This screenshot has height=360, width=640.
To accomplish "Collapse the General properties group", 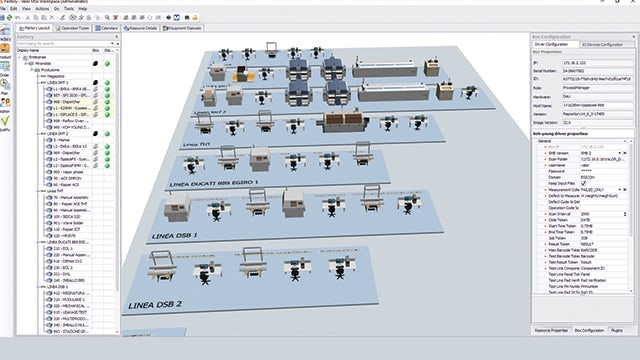I will 624,141.
